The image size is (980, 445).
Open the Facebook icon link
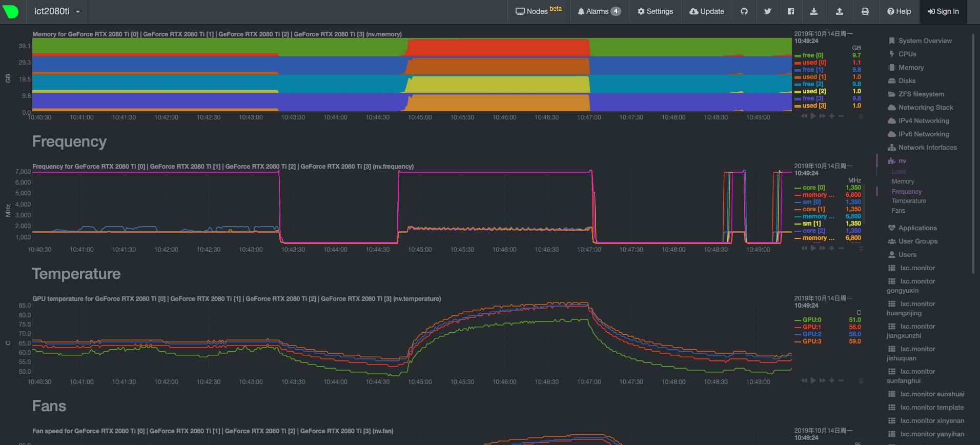click(791, 11)
